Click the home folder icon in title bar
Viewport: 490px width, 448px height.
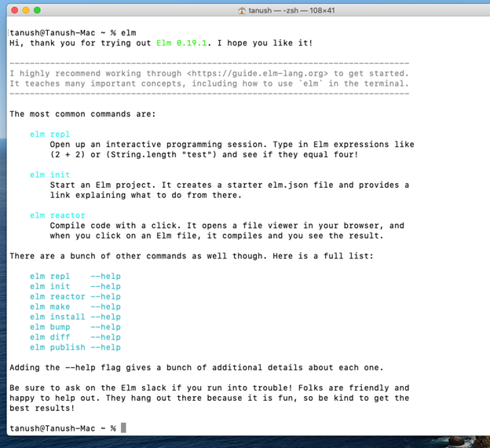[242, 11]
